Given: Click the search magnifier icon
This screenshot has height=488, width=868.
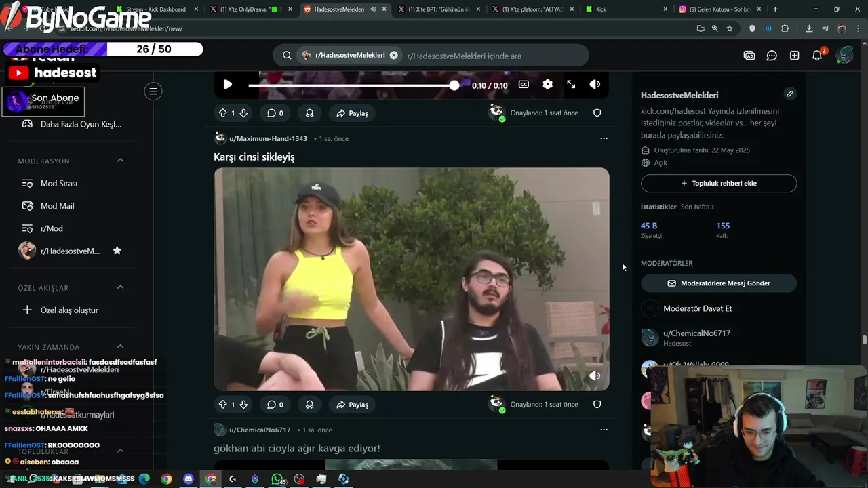Looking at the screenshot, I should coord(287,56).
